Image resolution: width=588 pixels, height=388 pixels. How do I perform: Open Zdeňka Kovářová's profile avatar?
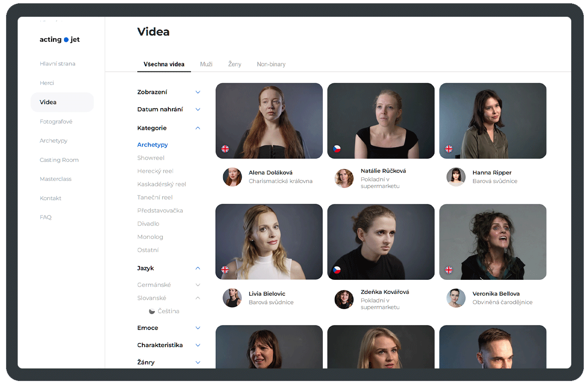(x=344, y=299)
